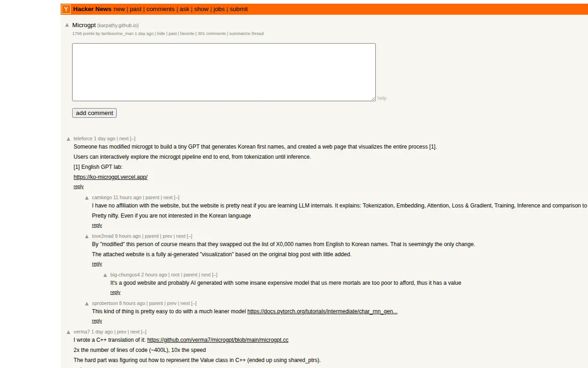
Task: Reply to camkego's comment
Action: coord(97,225)
